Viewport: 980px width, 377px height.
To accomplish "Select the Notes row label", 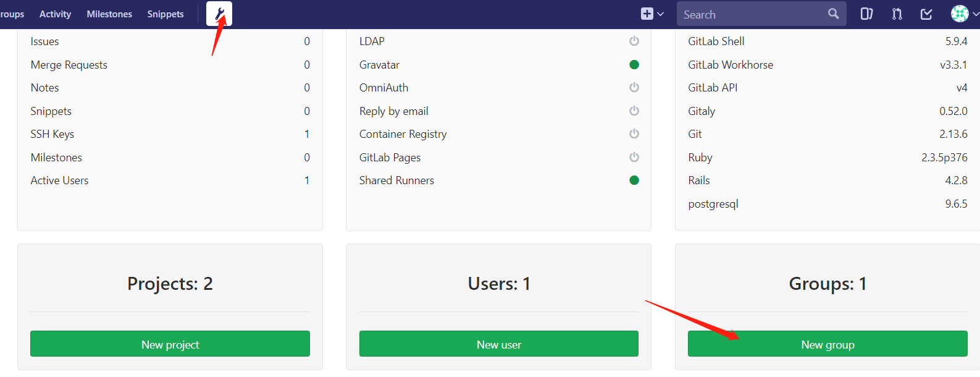I will [45, 88].
